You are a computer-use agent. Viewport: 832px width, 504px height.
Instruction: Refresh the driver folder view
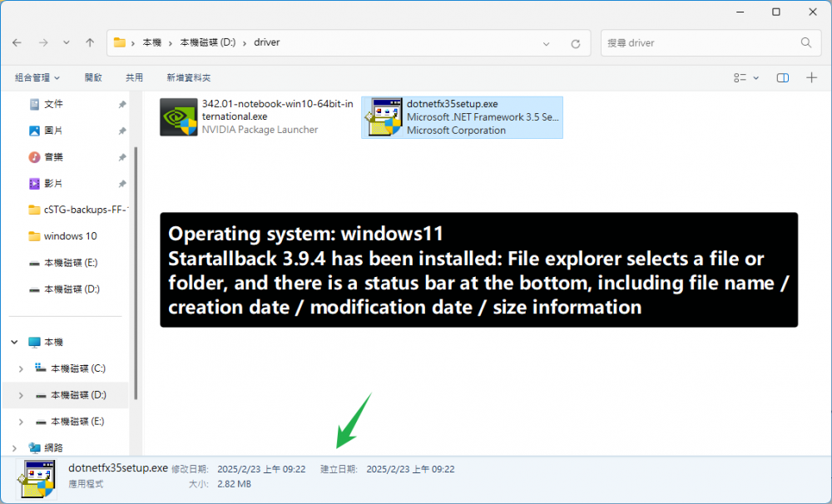tap(575, 43)
